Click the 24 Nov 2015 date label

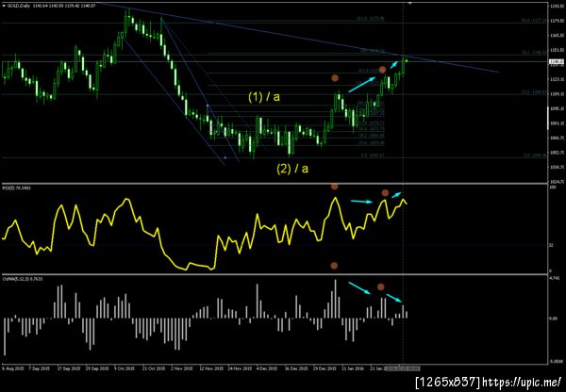pos(240,369)
